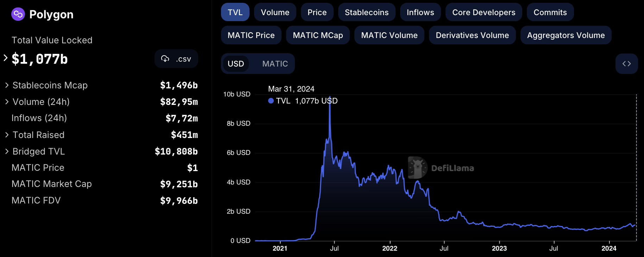Toggle the Stablecoins chart metric
Screen dimensions: 644x257
367,12
